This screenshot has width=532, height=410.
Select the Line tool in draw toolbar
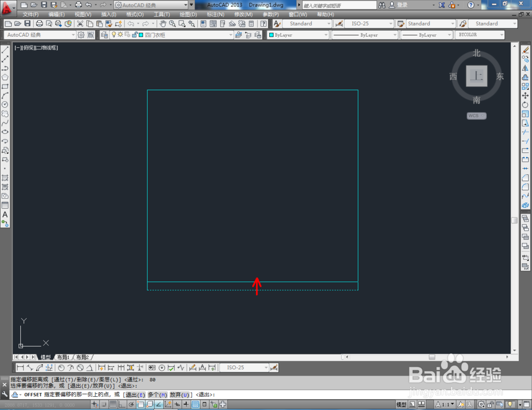5,50
